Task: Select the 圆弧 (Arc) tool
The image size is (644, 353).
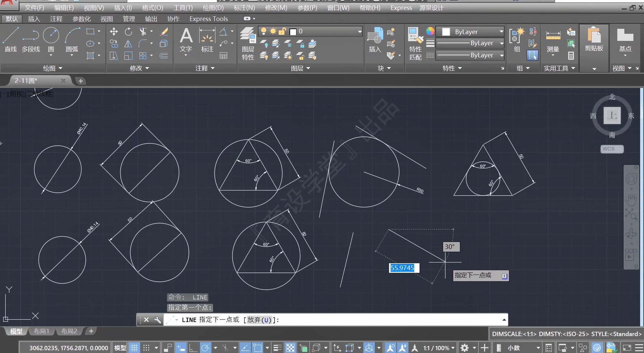Action: 72,40
